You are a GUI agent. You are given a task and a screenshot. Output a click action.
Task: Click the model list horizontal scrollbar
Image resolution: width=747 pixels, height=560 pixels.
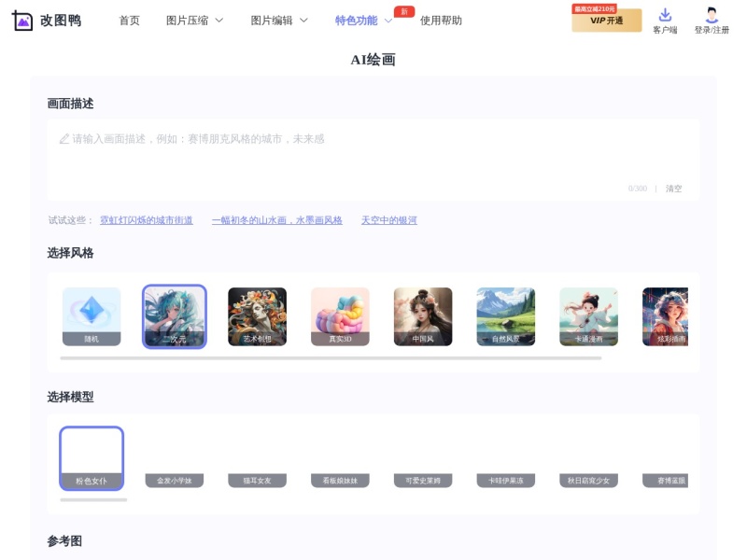point(93,499)
